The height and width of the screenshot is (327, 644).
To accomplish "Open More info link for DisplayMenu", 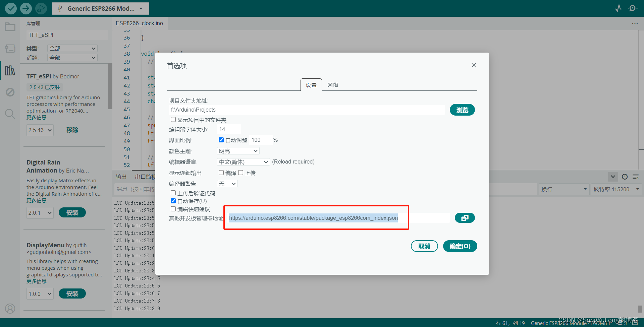I will (37, 281).
